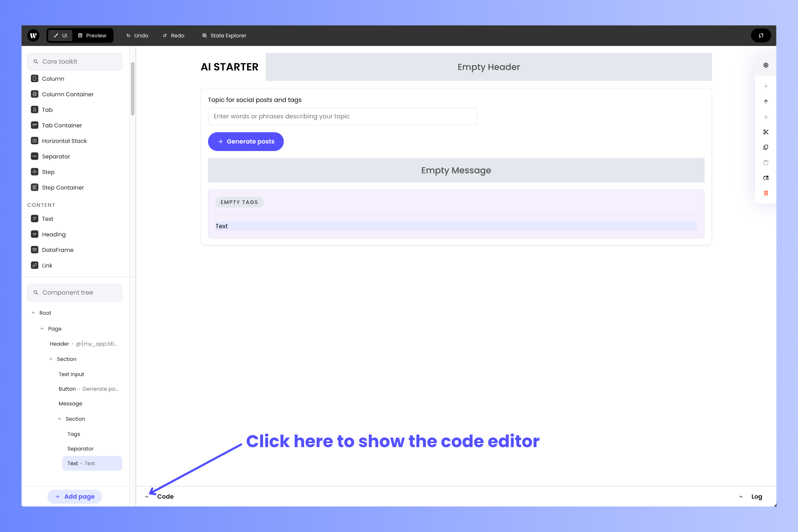This screenshot has width=798, height=532.
Task: Select the Horizontal Stack toolkit icon
Action: (35, 141)
